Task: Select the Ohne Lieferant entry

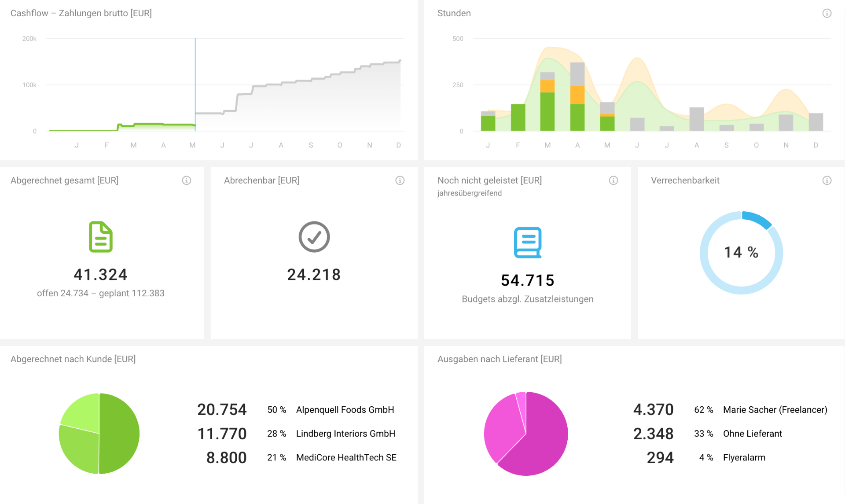Action: 753,434
